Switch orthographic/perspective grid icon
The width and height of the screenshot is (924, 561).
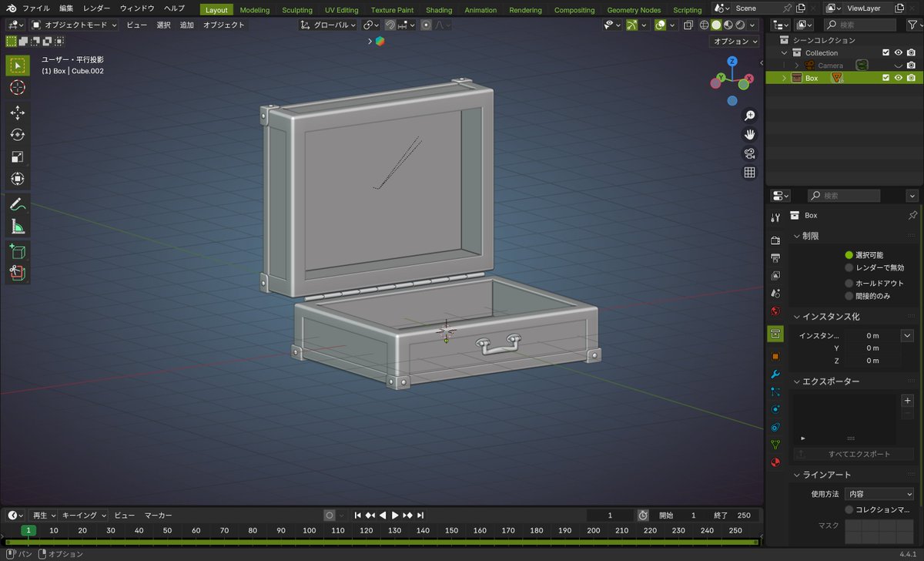(x=749, y=173)
